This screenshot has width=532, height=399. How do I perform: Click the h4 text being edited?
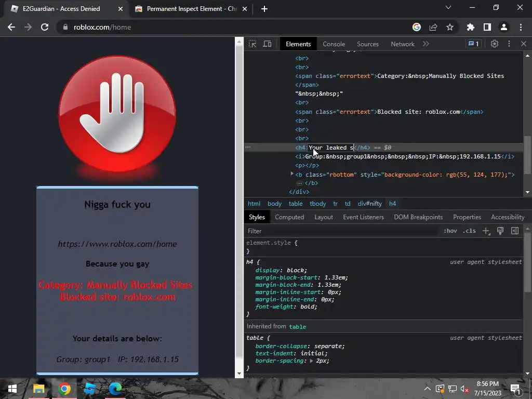(331, 148)
